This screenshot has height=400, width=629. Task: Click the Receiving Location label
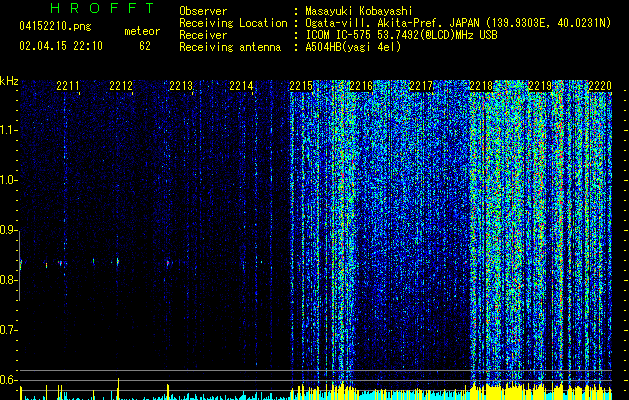point(233,23)
